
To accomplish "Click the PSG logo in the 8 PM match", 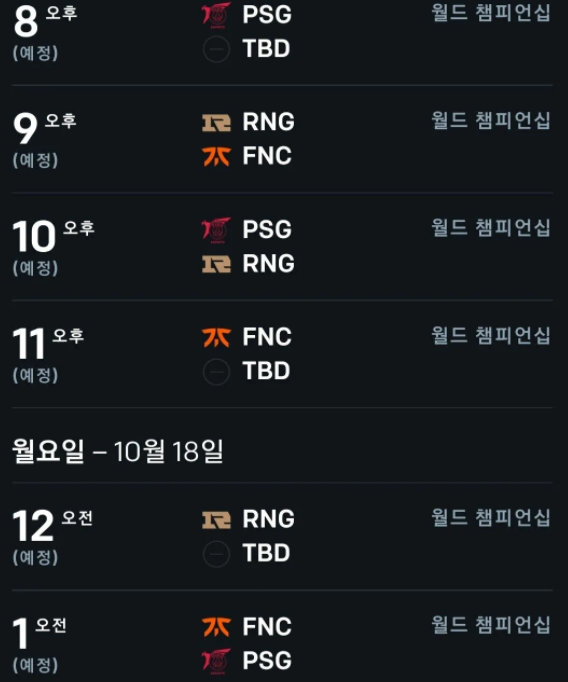I will click(216, 15).
